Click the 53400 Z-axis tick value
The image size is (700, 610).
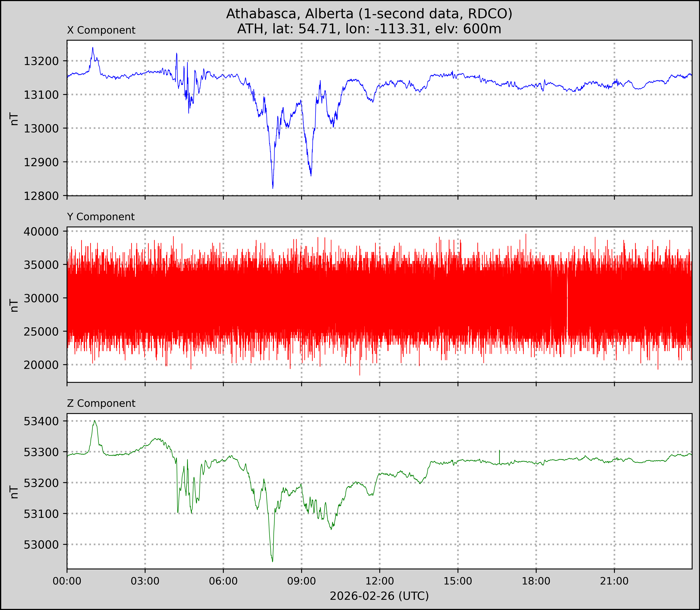(41, 421)
